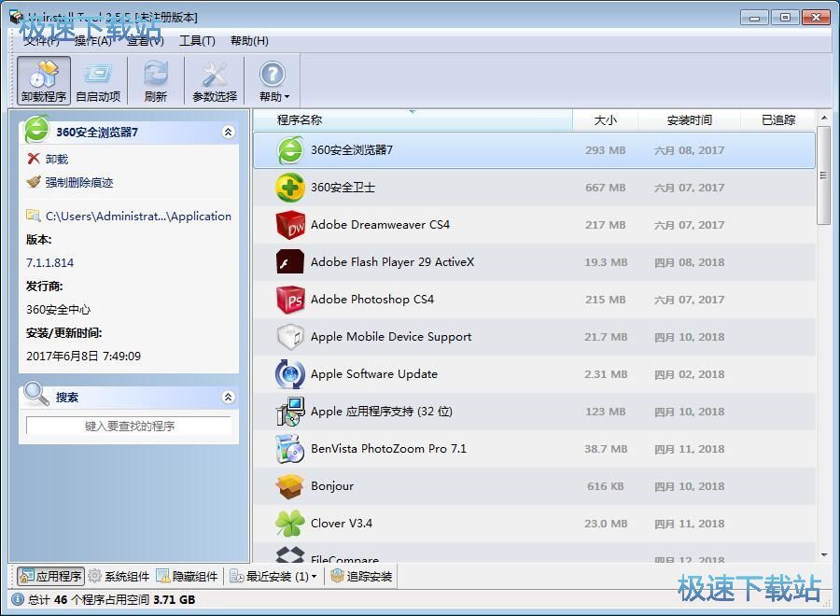Click the list scroll down arrow

[x=824, y=555]
